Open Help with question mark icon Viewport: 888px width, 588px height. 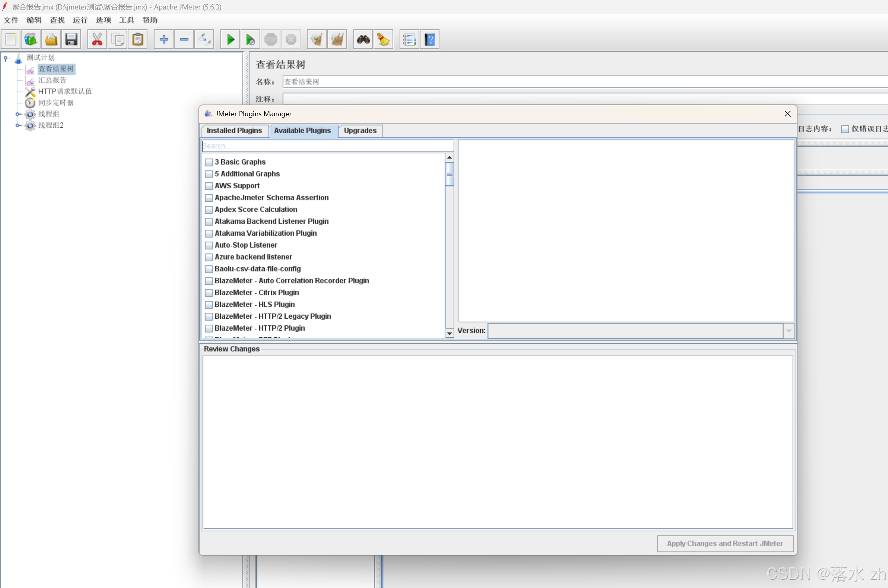[430, 39]
